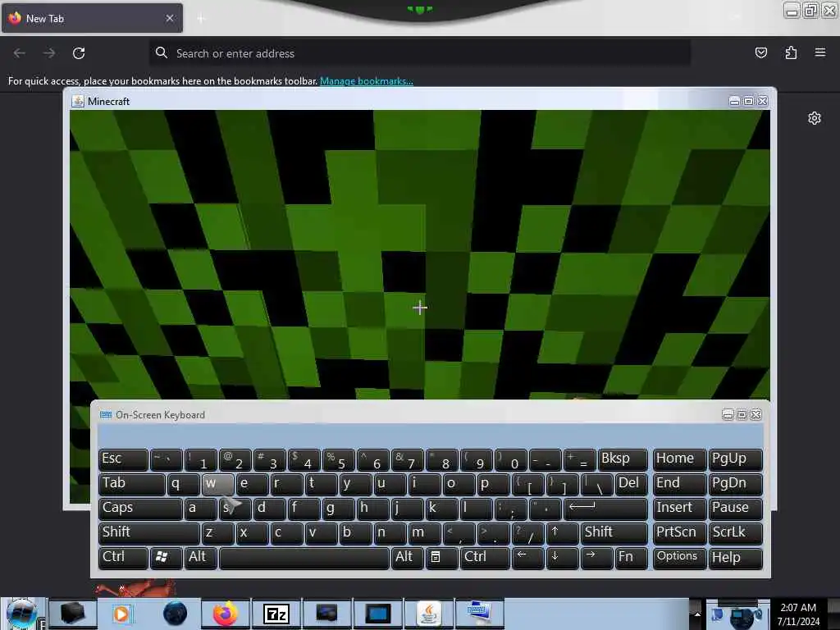This screenshot has width=840, height=630.
Task: Click the a key on keyboard
Action: pyautogui.click(x=200, y=509)
